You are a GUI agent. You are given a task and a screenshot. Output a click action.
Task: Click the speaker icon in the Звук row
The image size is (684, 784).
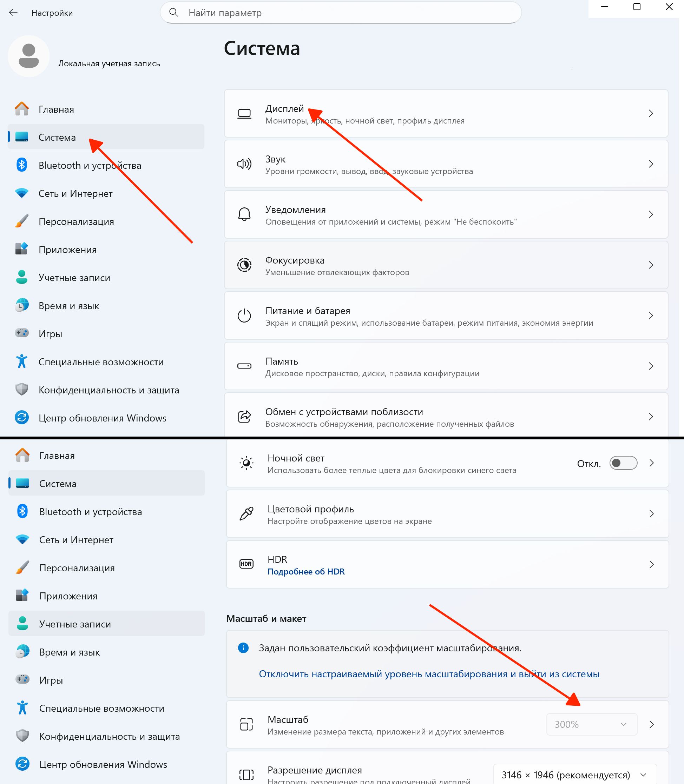244,164
